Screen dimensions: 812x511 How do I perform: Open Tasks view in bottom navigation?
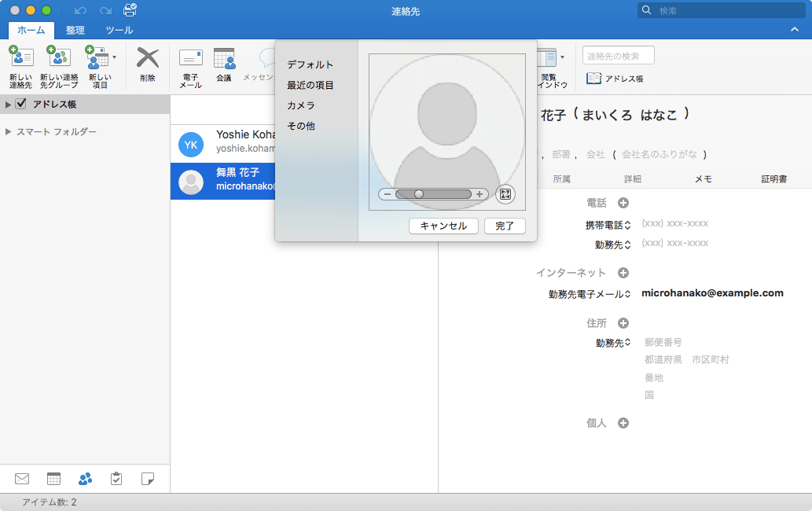tap(116, 478)
